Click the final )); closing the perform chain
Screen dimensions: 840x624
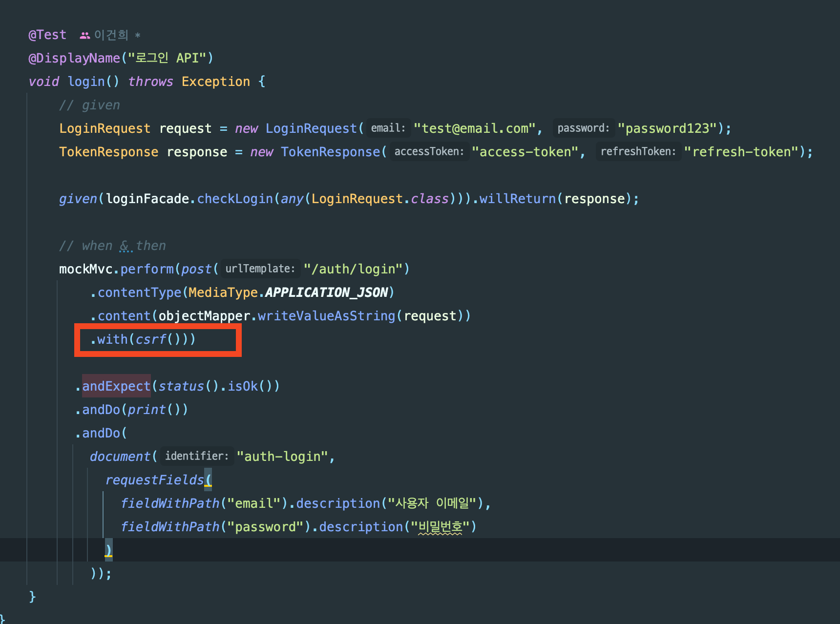click(101, 574)
